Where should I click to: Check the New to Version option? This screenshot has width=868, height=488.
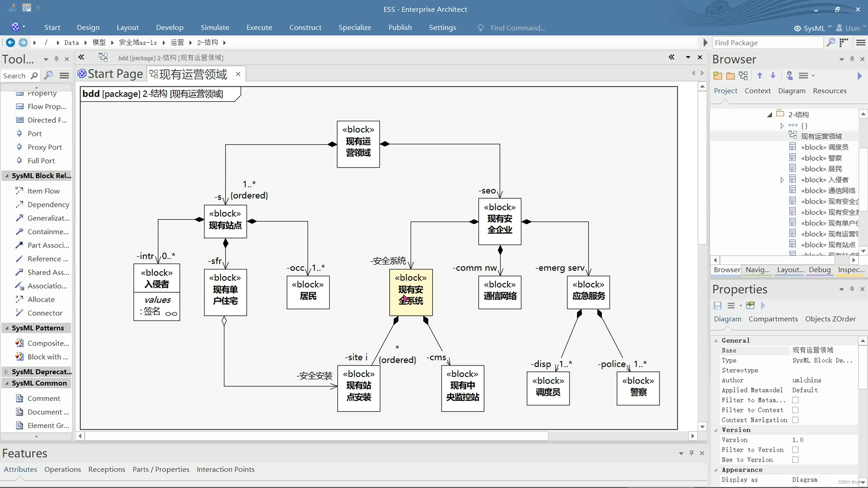point(796,460)
